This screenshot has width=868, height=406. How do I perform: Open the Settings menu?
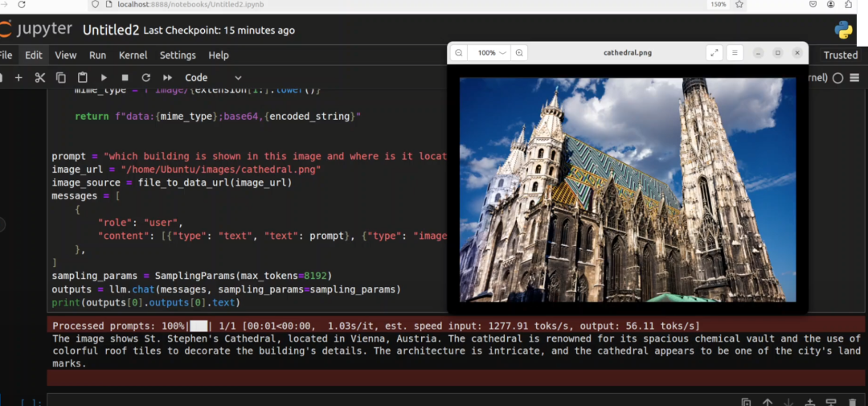coord(178,55)
